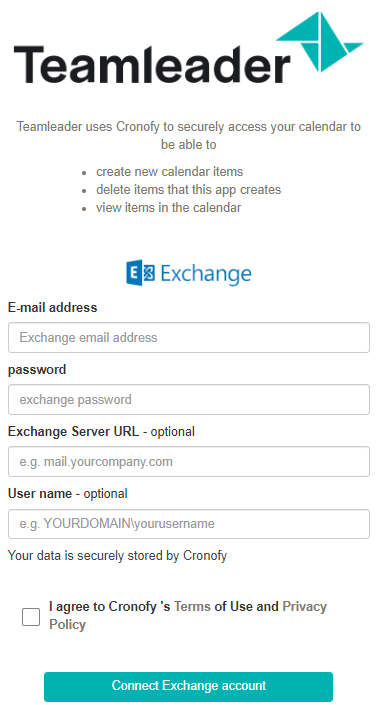Click the 'create new calendar items' bullet
This screenshot has height=705, width=383.
click(169, 172)
